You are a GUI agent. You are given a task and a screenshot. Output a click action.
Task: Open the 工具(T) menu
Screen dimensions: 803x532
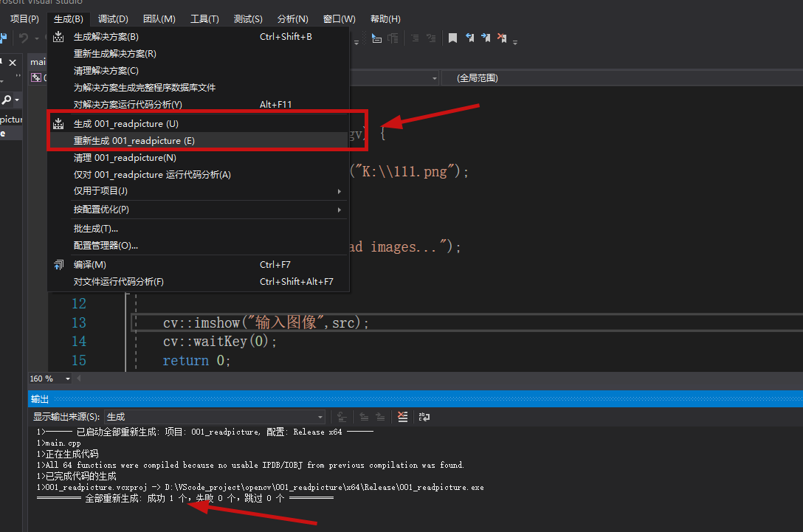[x=205, y=19]
